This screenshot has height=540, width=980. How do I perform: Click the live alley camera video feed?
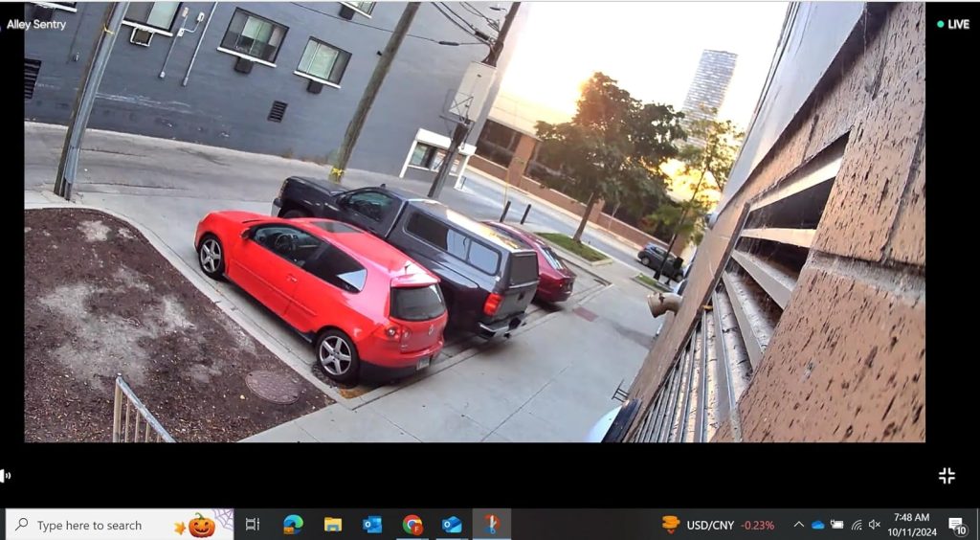pyautogui.click(x=475, y=222)
